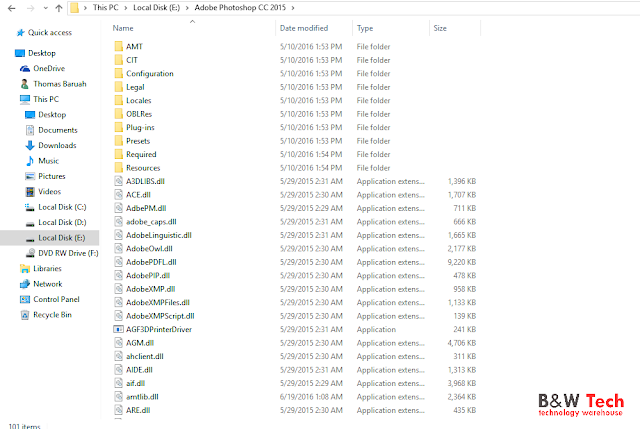The height and width of the screenshot is (429, 640).
Task: Click the AGF3DPrinterDriver application icon
Action: [x=118, y=329]
